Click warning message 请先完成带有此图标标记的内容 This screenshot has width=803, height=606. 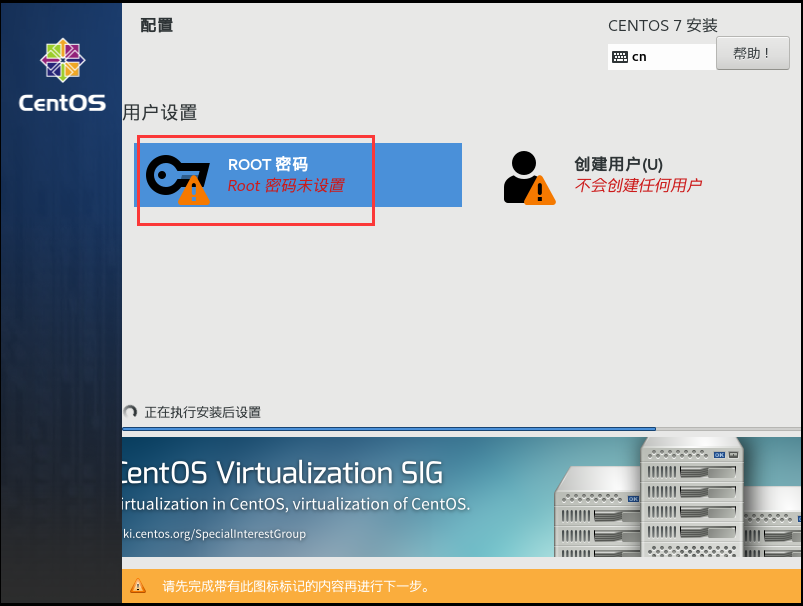[x=296, y=586]
